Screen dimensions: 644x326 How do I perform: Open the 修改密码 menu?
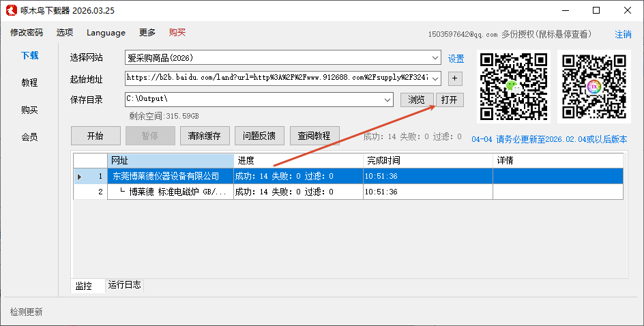pos(27,33)
